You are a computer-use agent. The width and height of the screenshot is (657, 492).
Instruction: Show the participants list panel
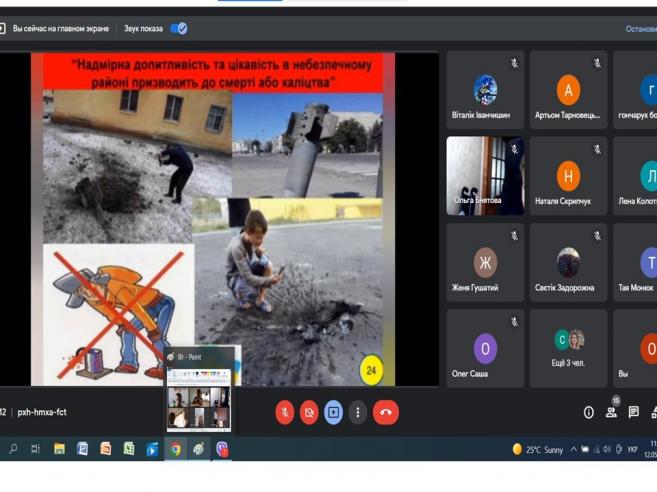coord(611,412)
